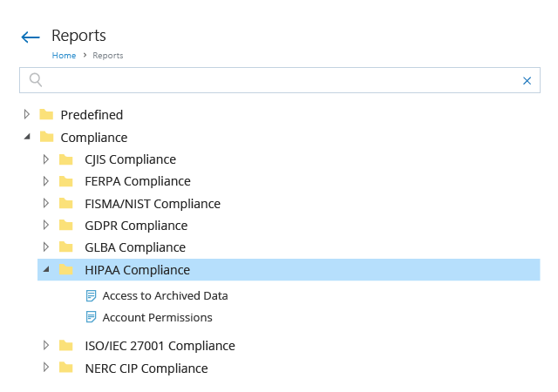This screenshot has width=558, height=392.
Task: Select GLBA Compliance label
Action: tap(135, 247)
